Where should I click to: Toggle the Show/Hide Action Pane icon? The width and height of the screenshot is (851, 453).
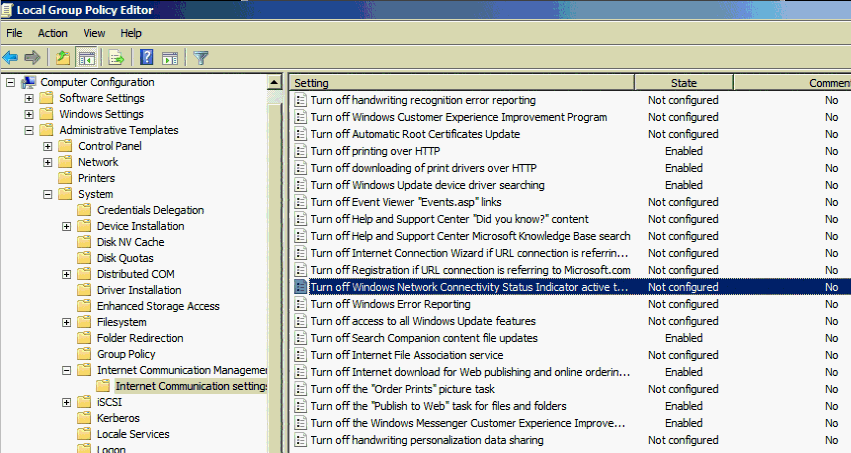169,57
